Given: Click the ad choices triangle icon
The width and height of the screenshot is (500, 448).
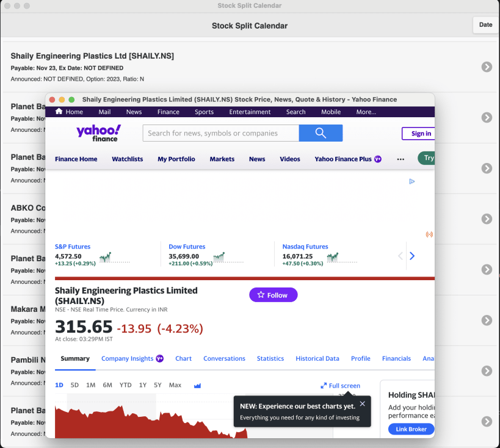Looking at the screenshot, I should (411, 181).
